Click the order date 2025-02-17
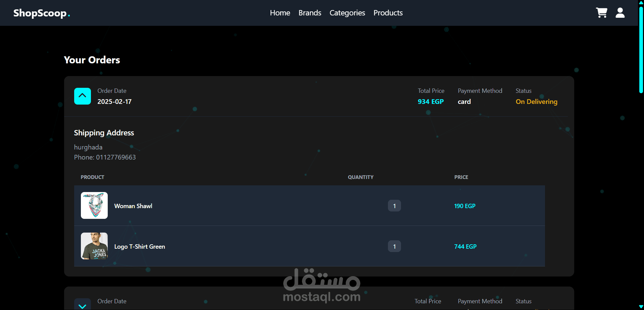This screenshot has height=310, width=644. [114, 102]
